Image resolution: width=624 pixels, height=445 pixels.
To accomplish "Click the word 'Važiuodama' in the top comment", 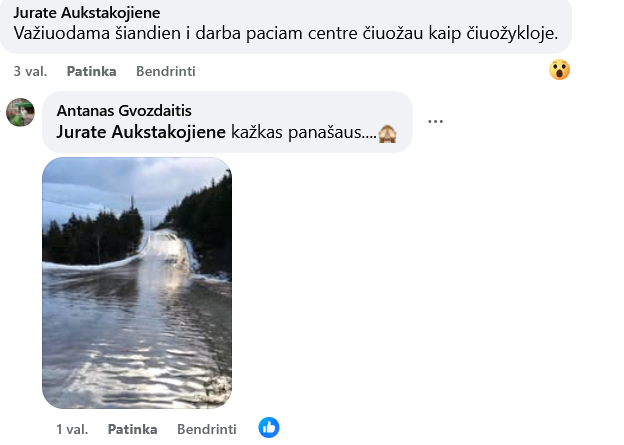I will click(62, 33).
